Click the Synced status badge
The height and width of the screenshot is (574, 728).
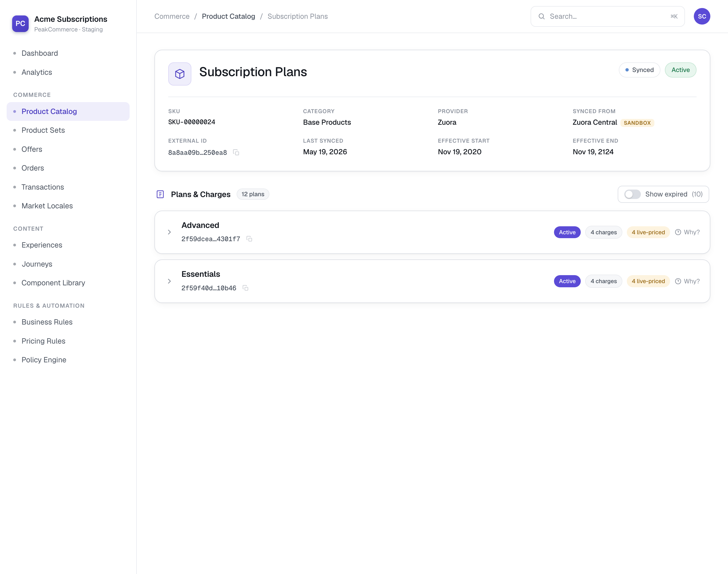point(639,70)
